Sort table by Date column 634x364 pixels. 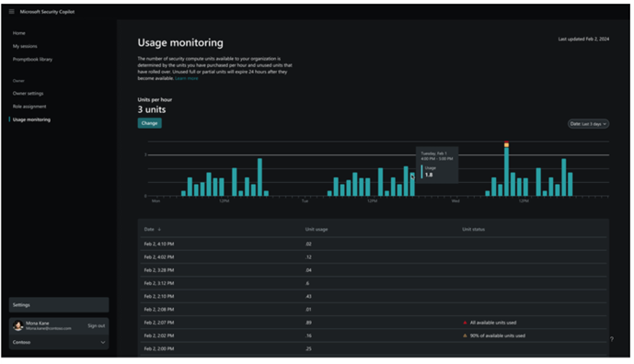[x=152, y=229]
